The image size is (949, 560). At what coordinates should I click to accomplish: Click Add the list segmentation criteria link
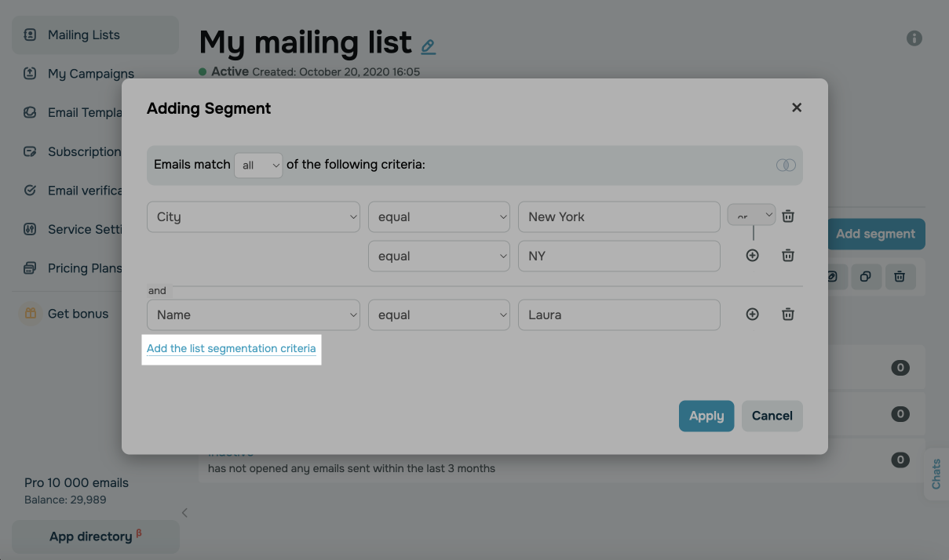(x=232, y=348)
